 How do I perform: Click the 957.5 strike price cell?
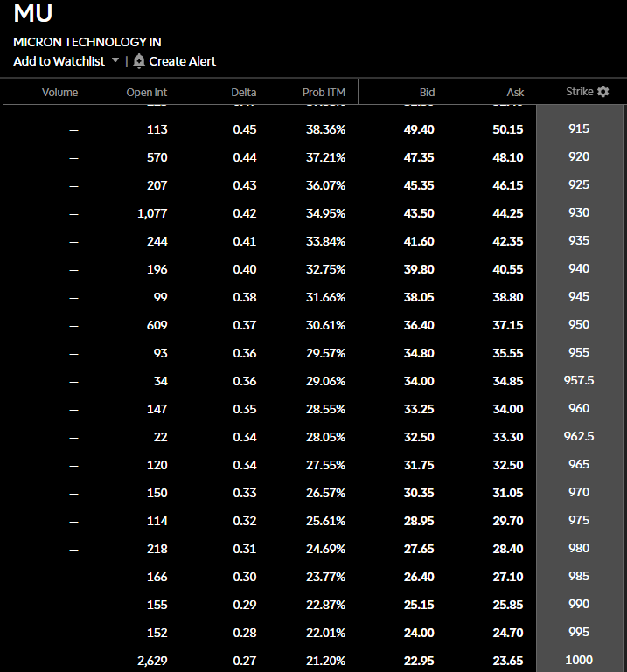point(579,380)
